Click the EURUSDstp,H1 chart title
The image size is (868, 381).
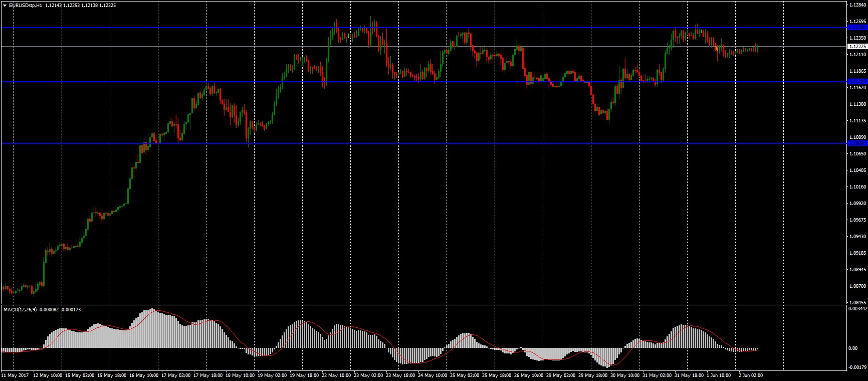point(26,5)
